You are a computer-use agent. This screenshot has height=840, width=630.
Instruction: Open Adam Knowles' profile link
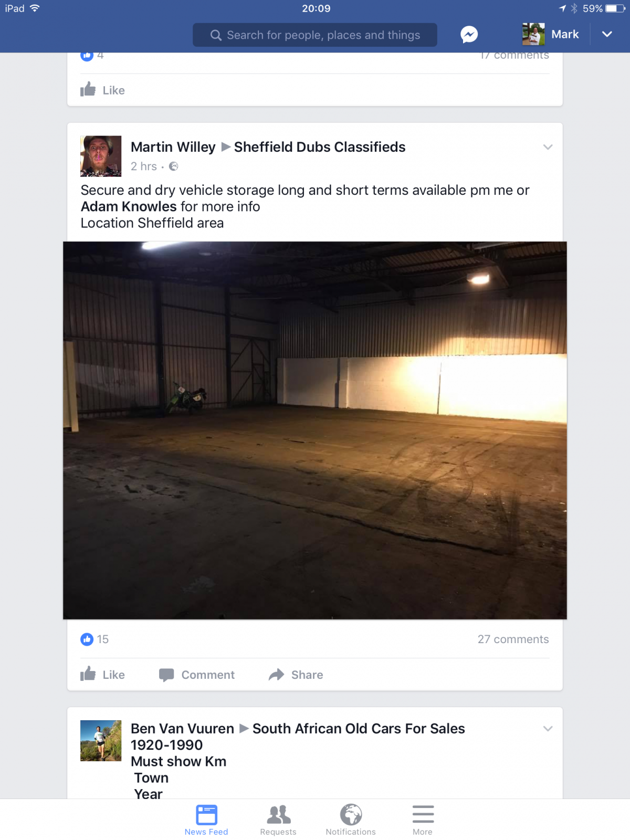(x=129, y=206)
